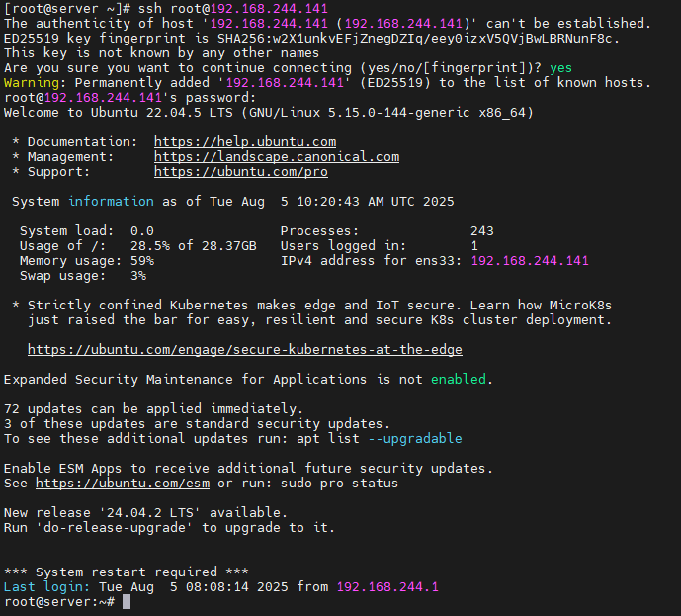Click the 'Users logged in' value '1'
The image size is (681, 616).
(x=474, y=246)
